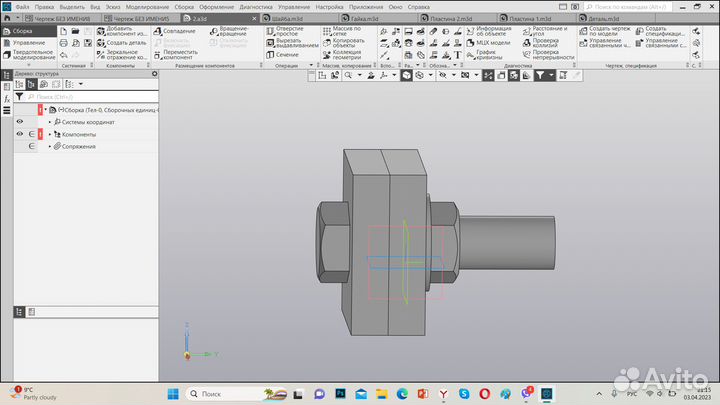Image resolution: width=720 pixels, height=405 pixels.
Task: Toggle visibility eye of Компоненты
Action: coord(19,134)
